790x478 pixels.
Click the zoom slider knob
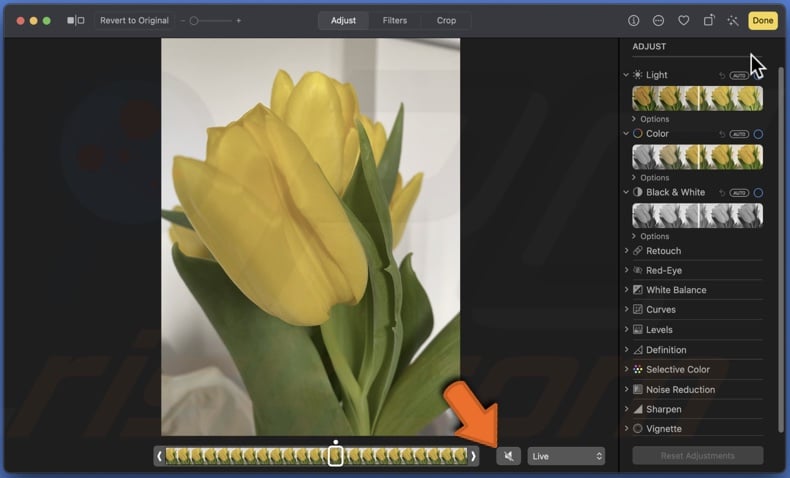pos(194,21)
